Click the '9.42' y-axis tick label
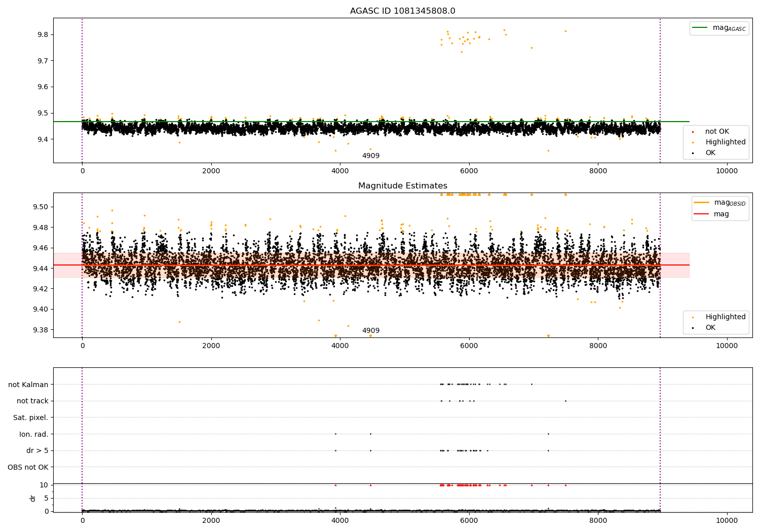The image size is (760, 532). [41, 289]
